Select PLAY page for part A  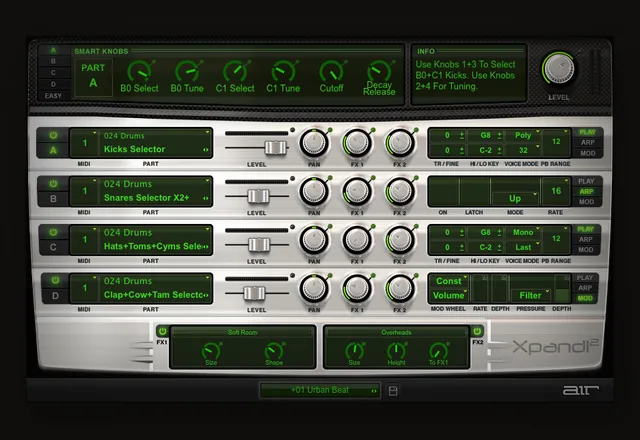click(587, 132)
